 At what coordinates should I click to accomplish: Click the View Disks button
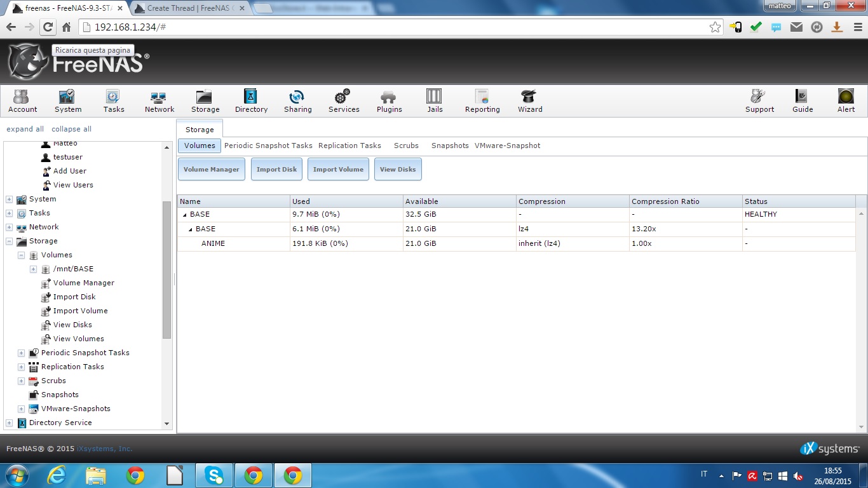point(398,170)
